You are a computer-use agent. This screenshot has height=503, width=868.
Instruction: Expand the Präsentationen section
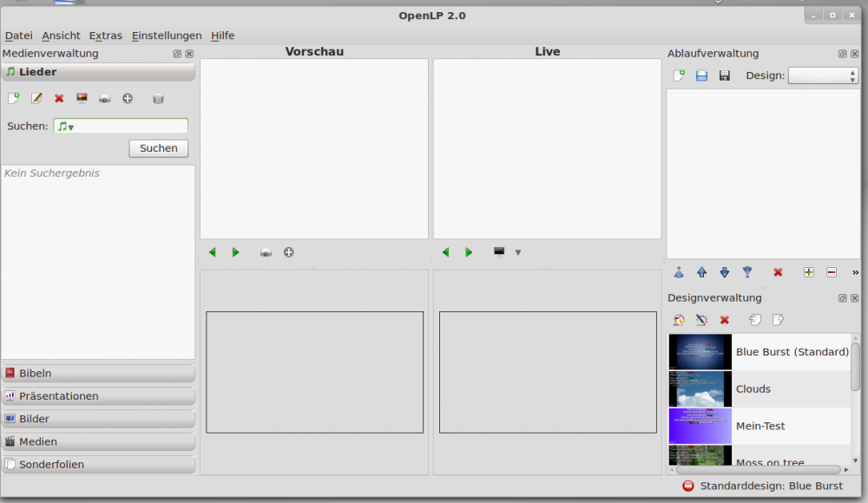pos(98,396)
